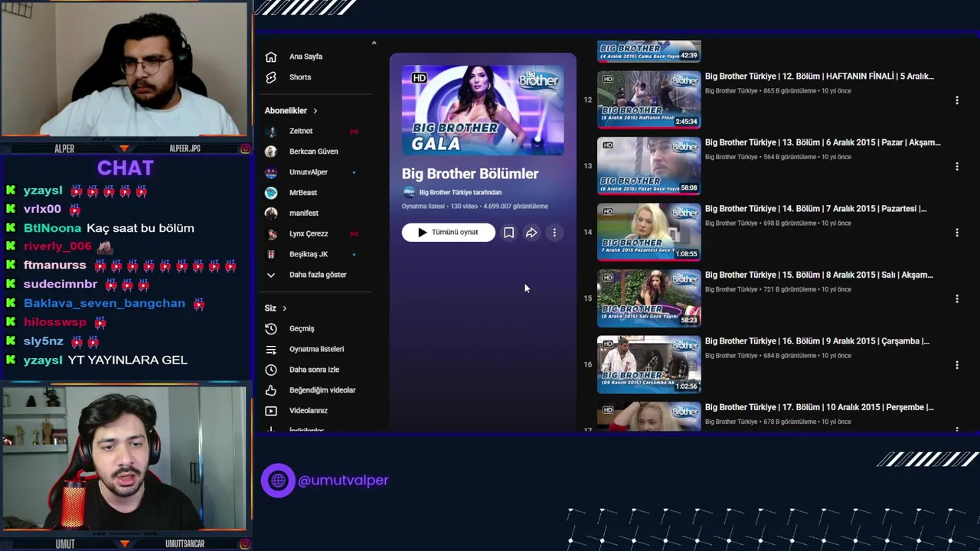Play all with Tümünü oynat button
The height and width of the screenshot is (551, 980).
449,233
